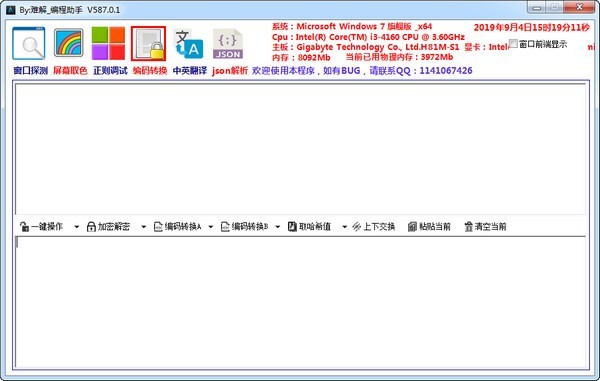Select the 编码转换 lock document icon
600x381 pixels.
point(148,43)
